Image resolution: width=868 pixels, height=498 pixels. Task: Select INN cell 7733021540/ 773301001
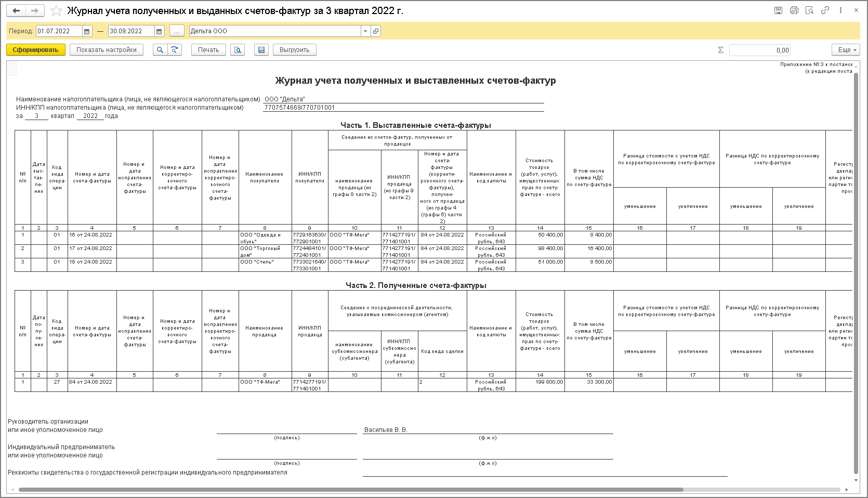(x=310, y=265)
